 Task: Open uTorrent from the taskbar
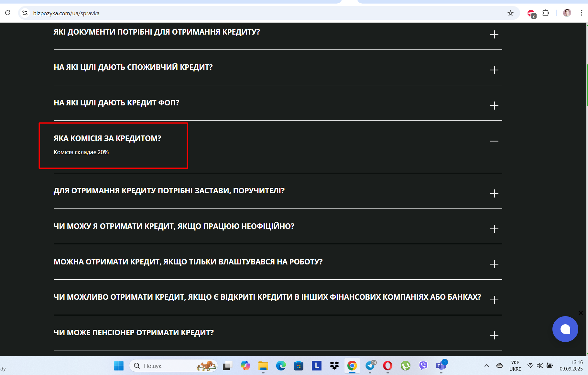406,366
